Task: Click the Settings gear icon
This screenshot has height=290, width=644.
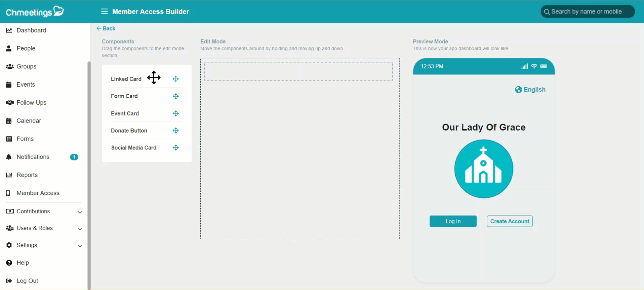Action: 9,245
